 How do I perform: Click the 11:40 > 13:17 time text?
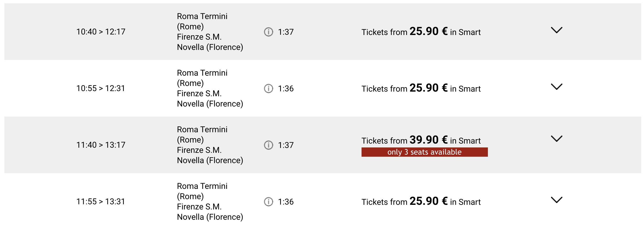101,145
